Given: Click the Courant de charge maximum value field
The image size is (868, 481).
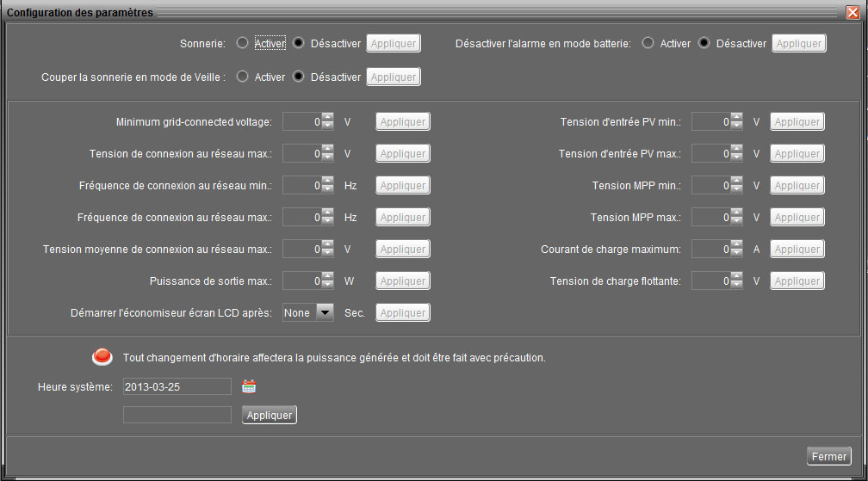Looking at the screenshot, I should click(710, 250).
